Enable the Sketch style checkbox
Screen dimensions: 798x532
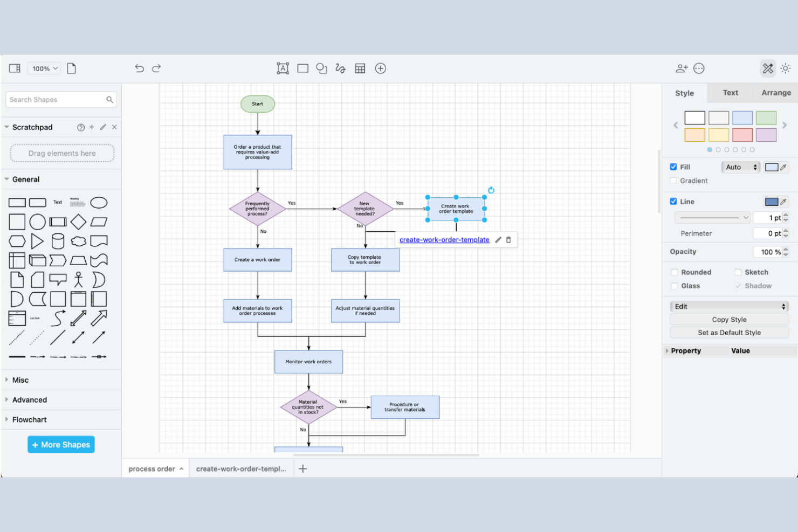click(738, 272)
